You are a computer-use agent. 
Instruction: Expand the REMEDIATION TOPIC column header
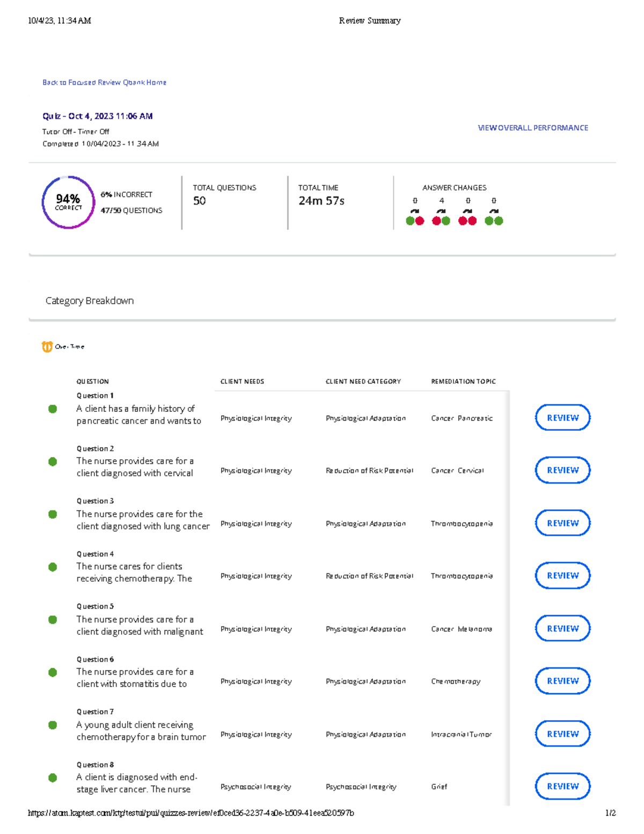click(464, 381)
